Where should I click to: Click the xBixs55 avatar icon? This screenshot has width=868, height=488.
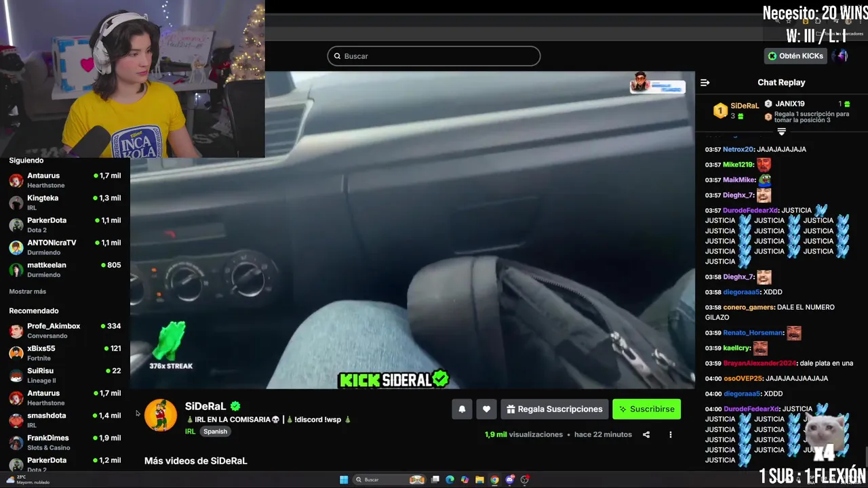click(x=16, y=353)
